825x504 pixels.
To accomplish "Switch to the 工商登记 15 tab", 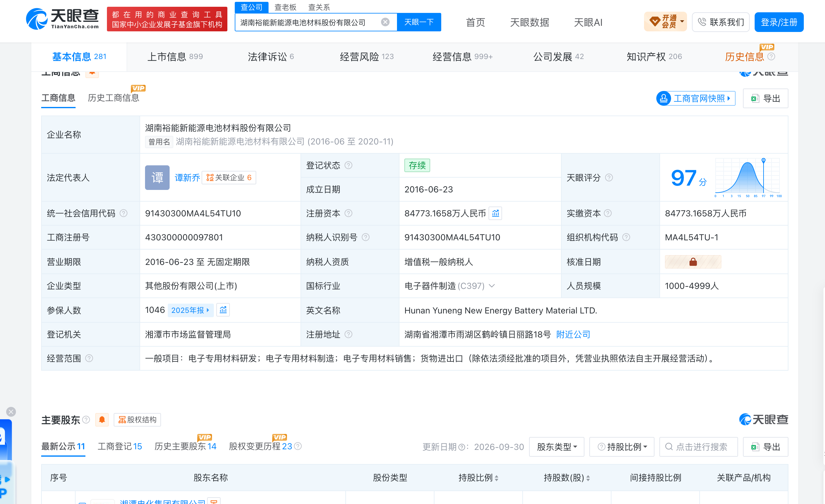I will point(120,446).
